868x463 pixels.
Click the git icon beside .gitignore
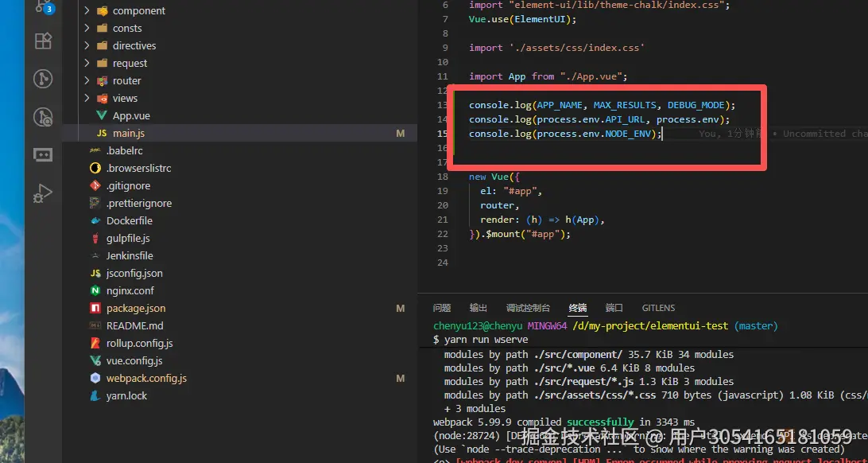click(95, 185)
